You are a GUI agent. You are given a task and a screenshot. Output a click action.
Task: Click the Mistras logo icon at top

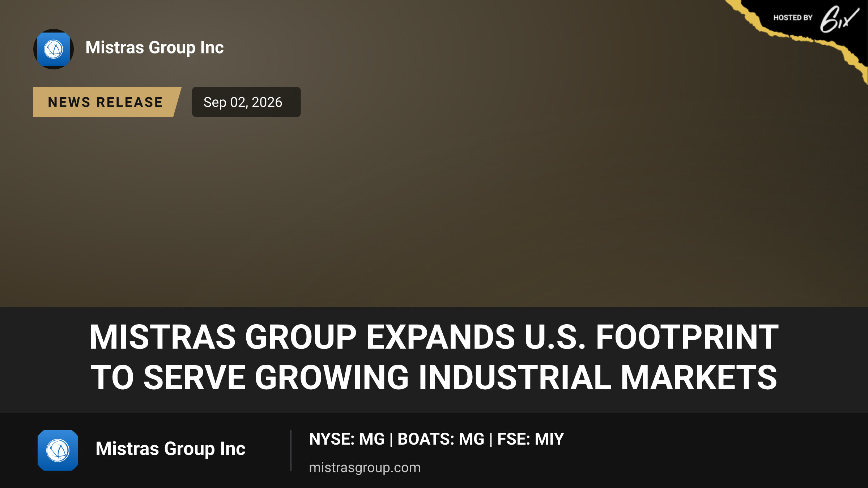coord(54,49)
